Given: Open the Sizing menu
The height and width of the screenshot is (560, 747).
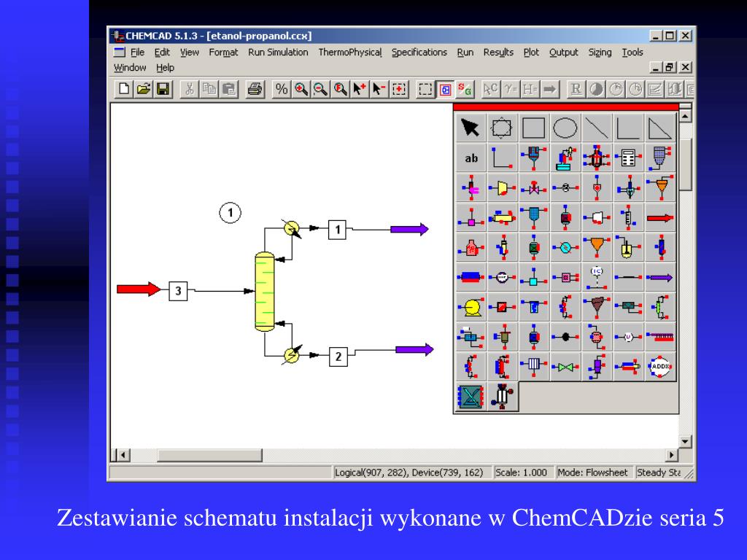Looking at the screenshot, I should [x=600, y=52].
